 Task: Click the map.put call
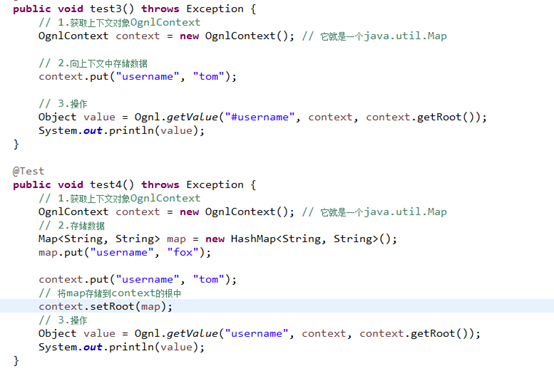click(x=124, y=252)
